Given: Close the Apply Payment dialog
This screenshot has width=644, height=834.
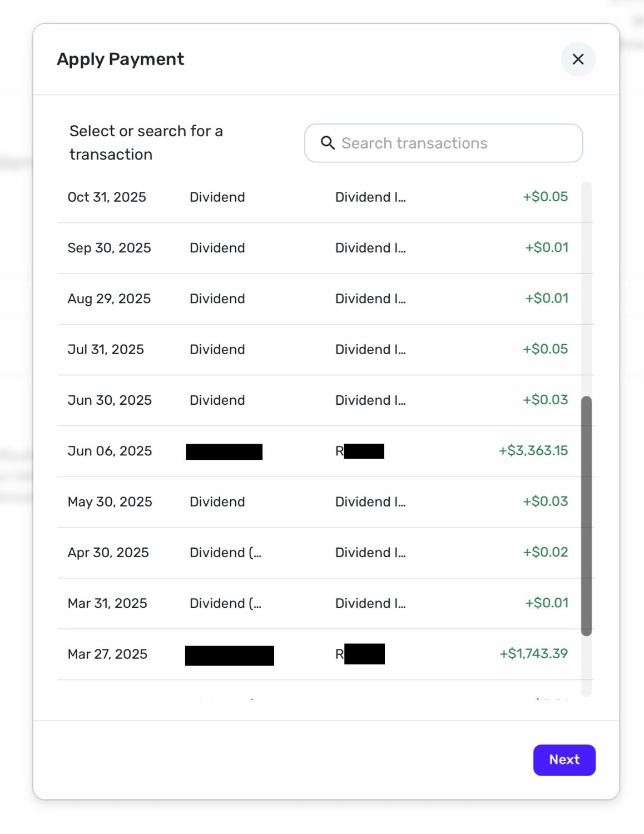Looking at the screenshot, I should tap(578, 59).
